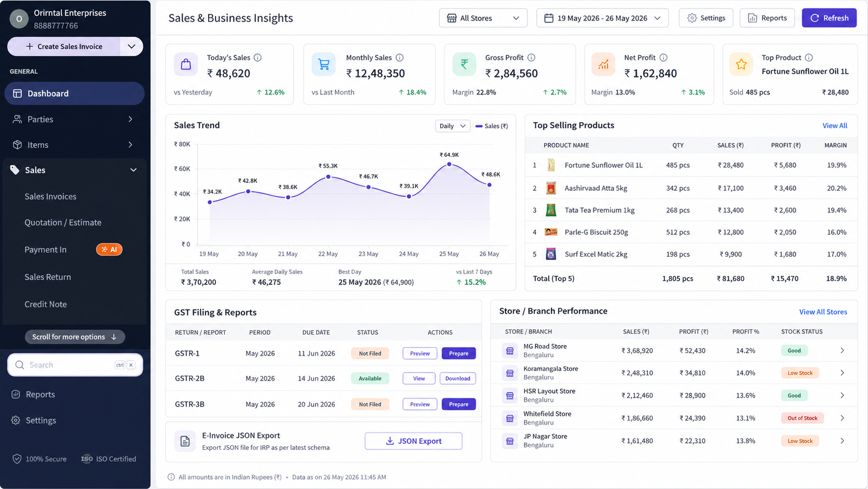This screenshot has width=868, height=489.
Task: Click the 100% Secure shield icon
Action: point(17,459)
